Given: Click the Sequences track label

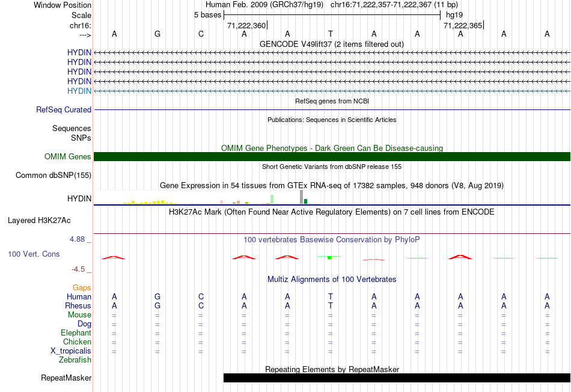Looking at the screenshot, I should coord(72,128).
